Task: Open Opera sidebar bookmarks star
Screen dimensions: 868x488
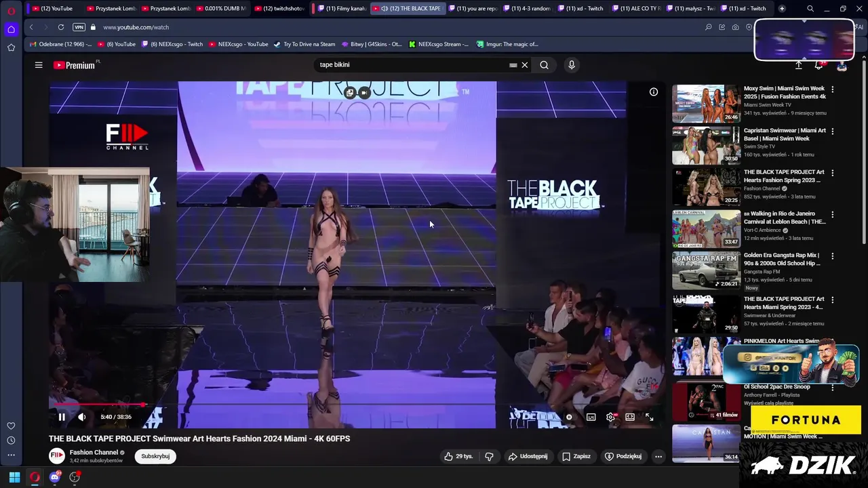Action: [11, 47]
